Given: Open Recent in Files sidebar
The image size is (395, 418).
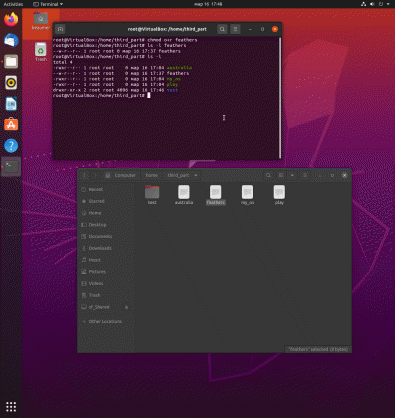Looking at the screenshot, I should tap(106, 189).
